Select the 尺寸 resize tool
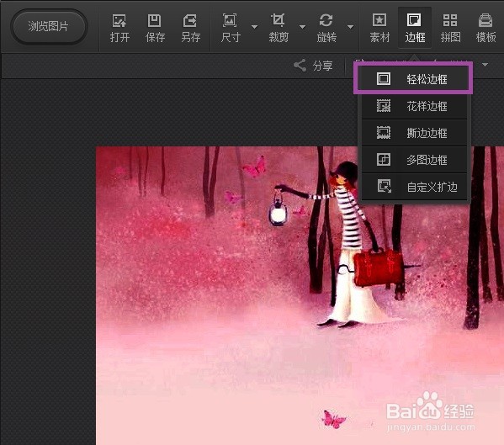Screen dimensions: 504x445 click(x=231, y=29)
